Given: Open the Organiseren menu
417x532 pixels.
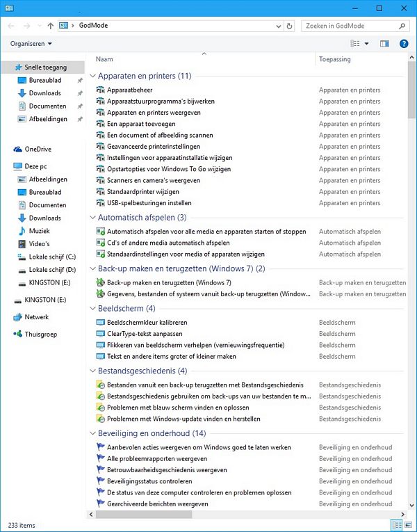Looking at the screenshot, I should 31,44.
